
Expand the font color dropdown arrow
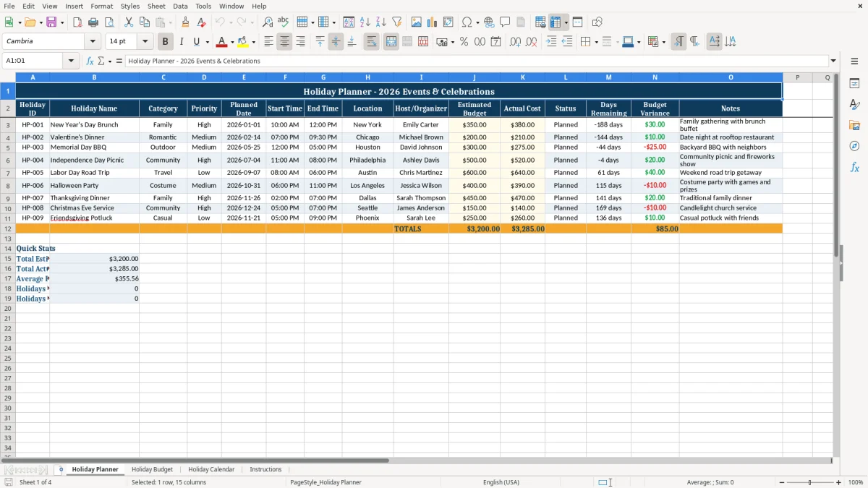(232, 42)
